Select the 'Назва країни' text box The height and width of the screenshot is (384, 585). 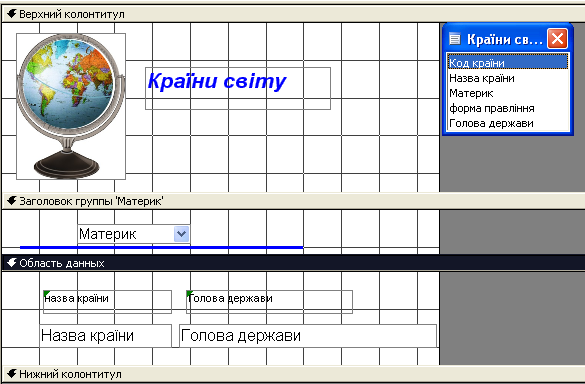[105, 336]
